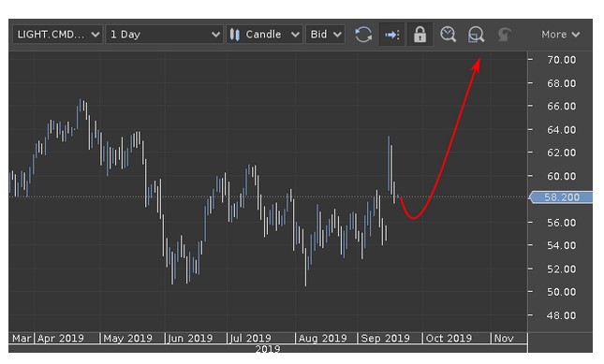Screen dimensions: 604x364
Task: Click the 60.00 price axis label
Action: (561, 176)
